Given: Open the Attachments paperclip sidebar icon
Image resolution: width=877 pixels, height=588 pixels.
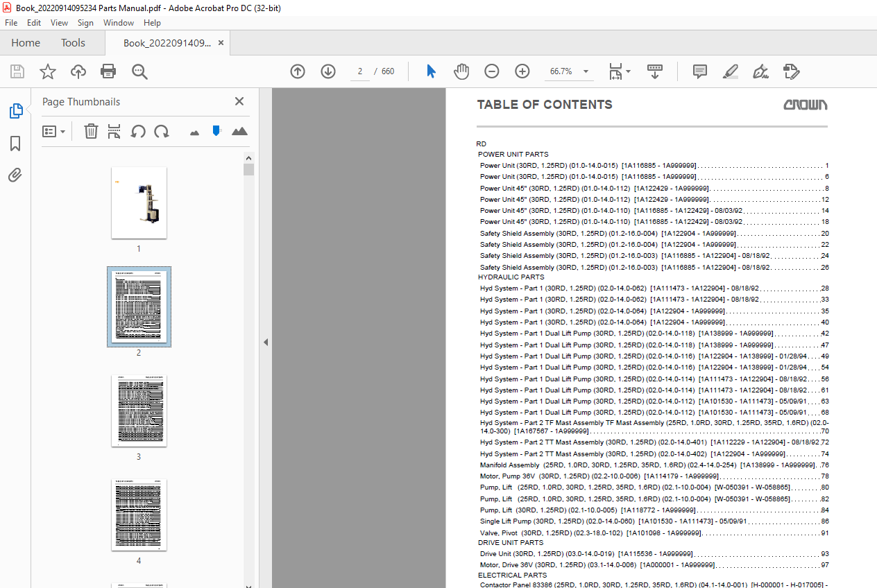Looking at the screenshot, I should point(15,175).
